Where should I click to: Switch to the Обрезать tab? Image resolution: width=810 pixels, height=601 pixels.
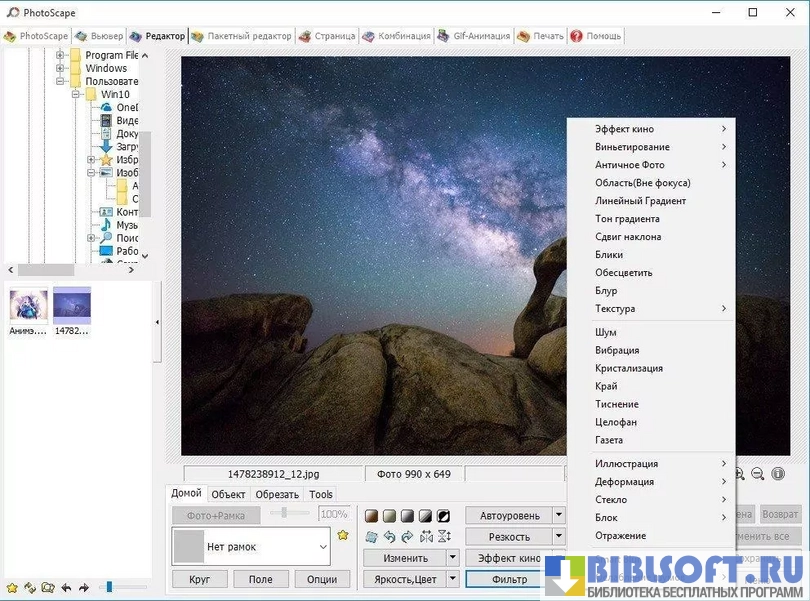277,494
